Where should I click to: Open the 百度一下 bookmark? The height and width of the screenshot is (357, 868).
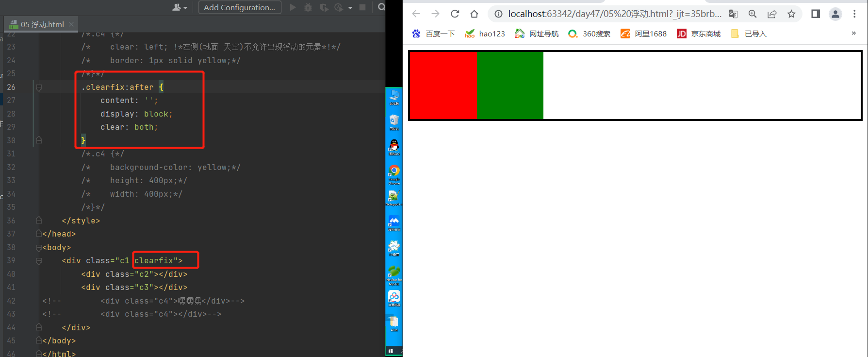click(433, 34)
